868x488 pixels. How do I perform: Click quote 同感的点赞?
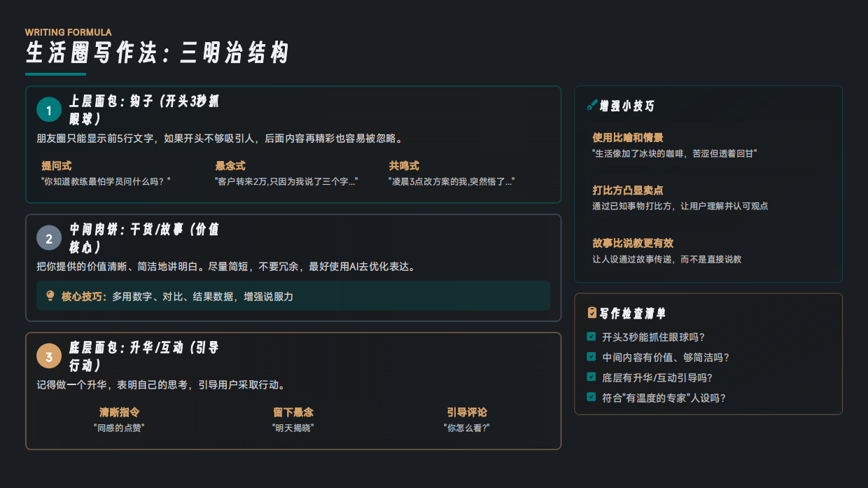point(119,427)
